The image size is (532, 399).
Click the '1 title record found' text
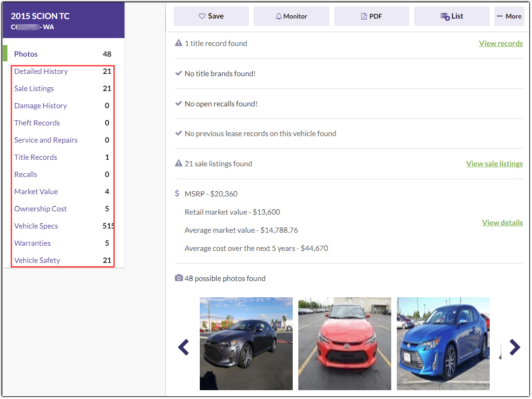coord(216,43)
